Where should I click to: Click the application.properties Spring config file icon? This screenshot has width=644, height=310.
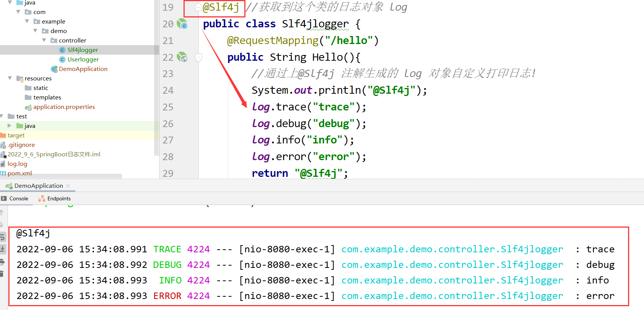[28, 107]
